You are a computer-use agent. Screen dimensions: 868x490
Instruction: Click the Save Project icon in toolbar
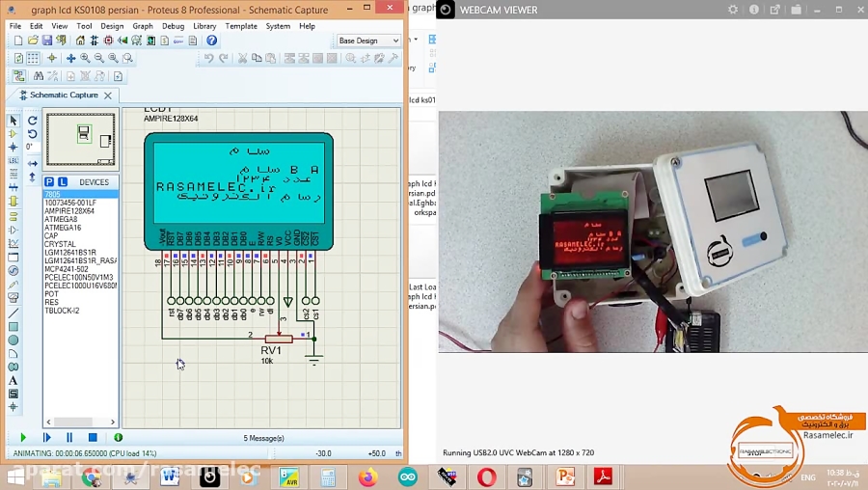pos(46,41)
